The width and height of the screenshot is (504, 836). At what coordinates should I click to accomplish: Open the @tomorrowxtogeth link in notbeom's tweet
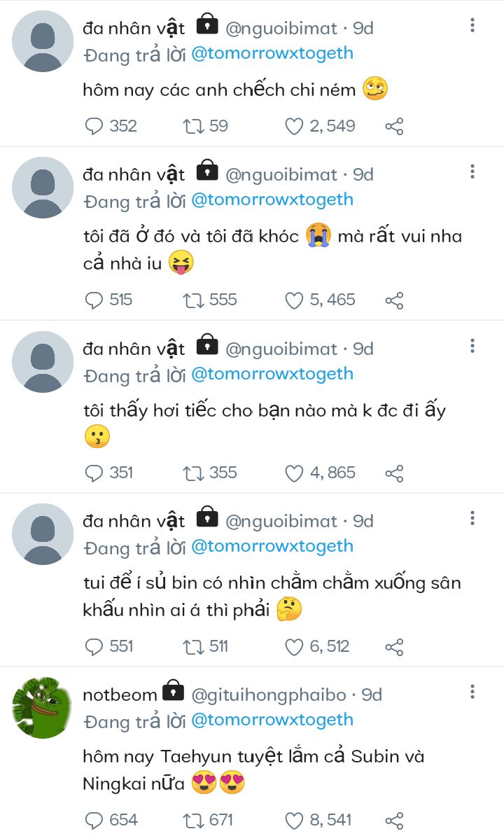[272, 720]
